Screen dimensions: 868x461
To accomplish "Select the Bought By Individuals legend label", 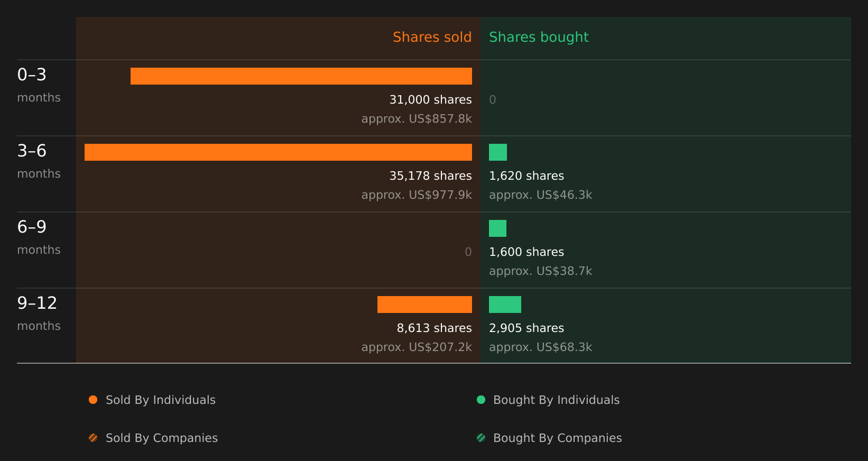I will pos(556,400).
